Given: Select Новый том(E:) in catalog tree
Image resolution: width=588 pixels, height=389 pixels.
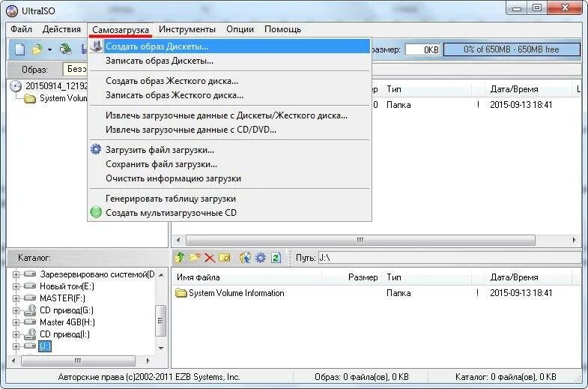Looking at the screenshot, I should [x=67, y=286].
